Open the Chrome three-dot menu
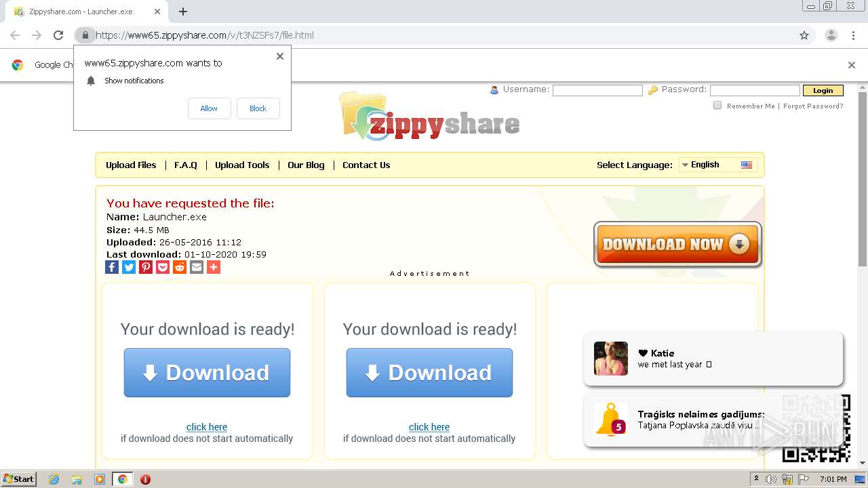The width and height of the screenshot is (868, 488). [853, 35]
